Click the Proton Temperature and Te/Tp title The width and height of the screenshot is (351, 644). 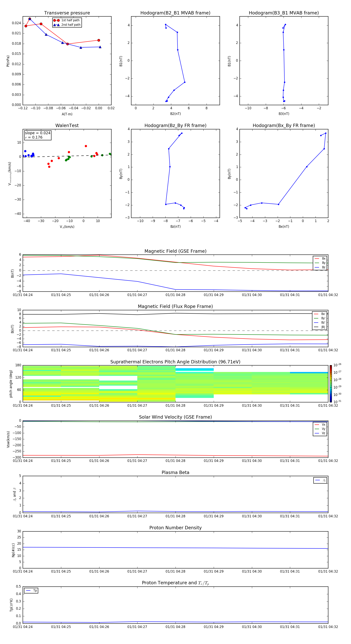tap(175, 583)
